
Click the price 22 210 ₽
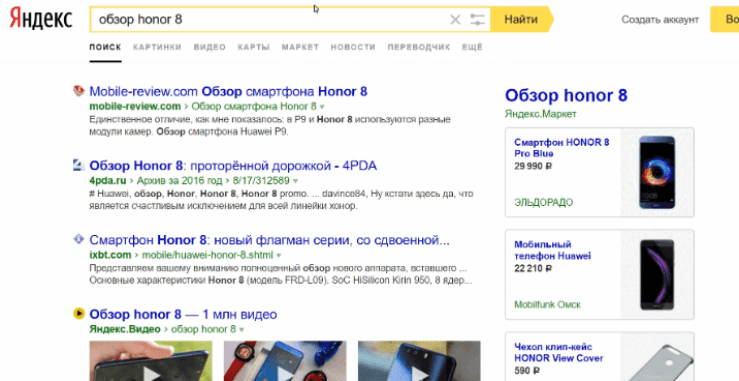tap(533, 268)
